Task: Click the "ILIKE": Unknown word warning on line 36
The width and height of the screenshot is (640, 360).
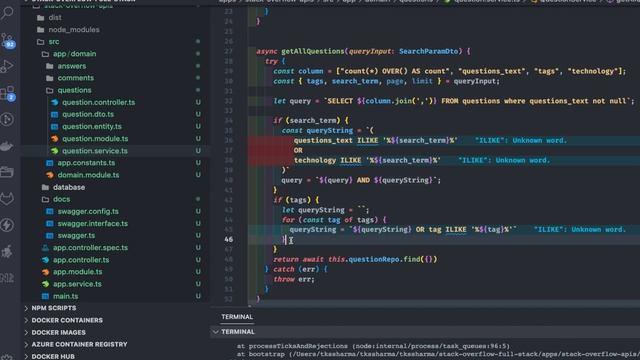Action: click(x=521, y=140)
